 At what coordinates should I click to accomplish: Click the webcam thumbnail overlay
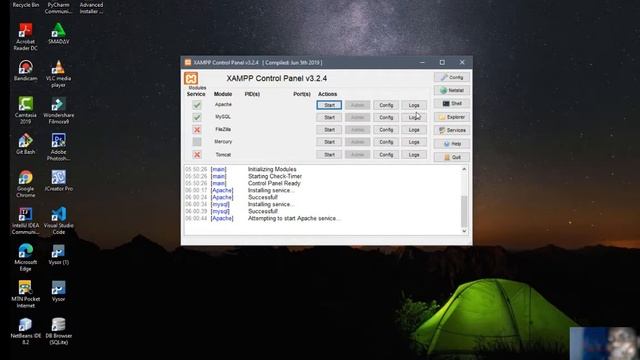pos(604,343)
